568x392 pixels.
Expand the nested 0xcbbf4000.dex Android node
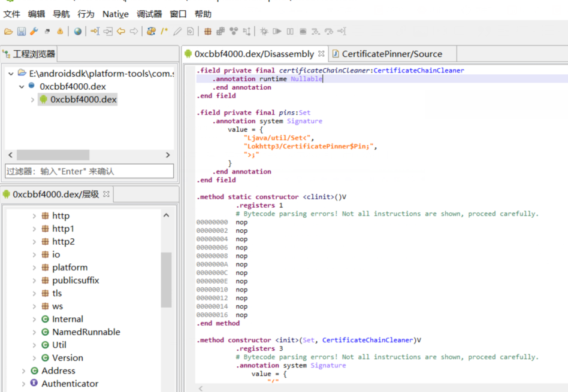(x=32, y=99)
